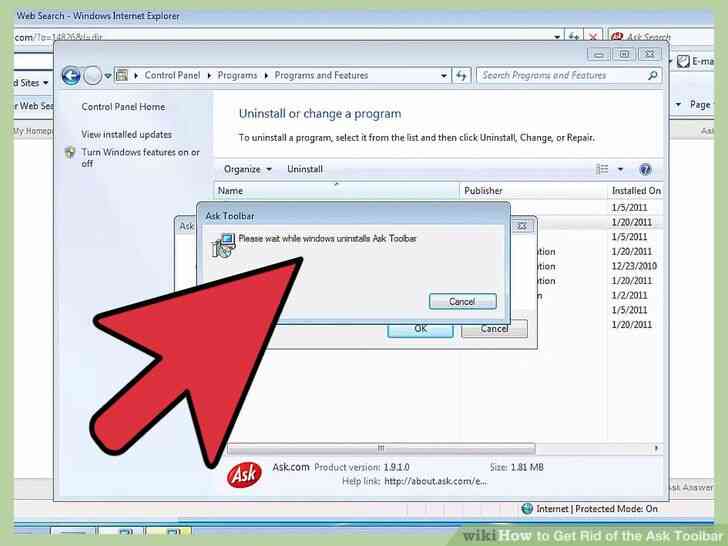Open the IE address bar dropdown arrow
728x546 pixels.
point(557,37)
